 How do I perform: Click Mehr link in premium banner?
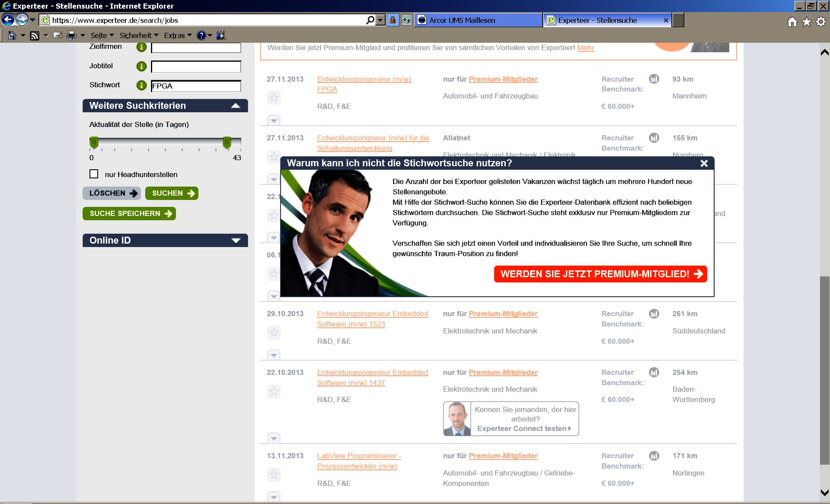coord(586,48)
